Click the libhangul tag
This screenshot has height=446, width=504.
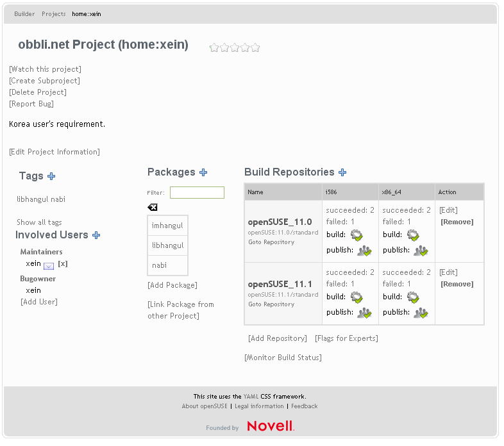[33, 199]
